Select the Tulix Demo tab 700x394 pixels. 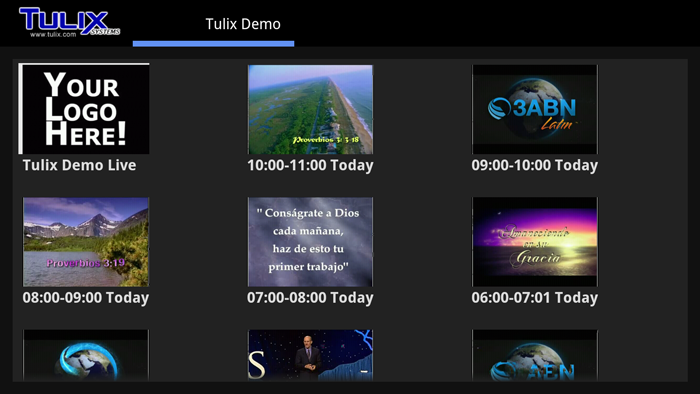pos(243,24)
